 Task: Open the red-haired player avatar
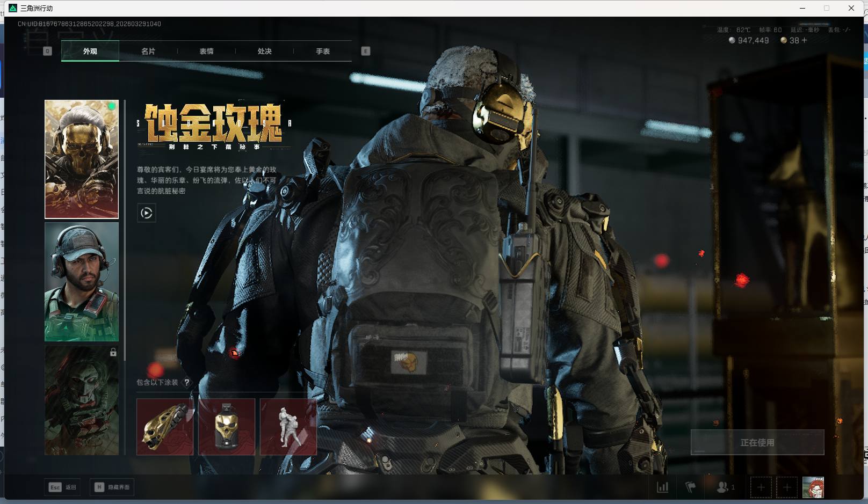tap(813, 487)
